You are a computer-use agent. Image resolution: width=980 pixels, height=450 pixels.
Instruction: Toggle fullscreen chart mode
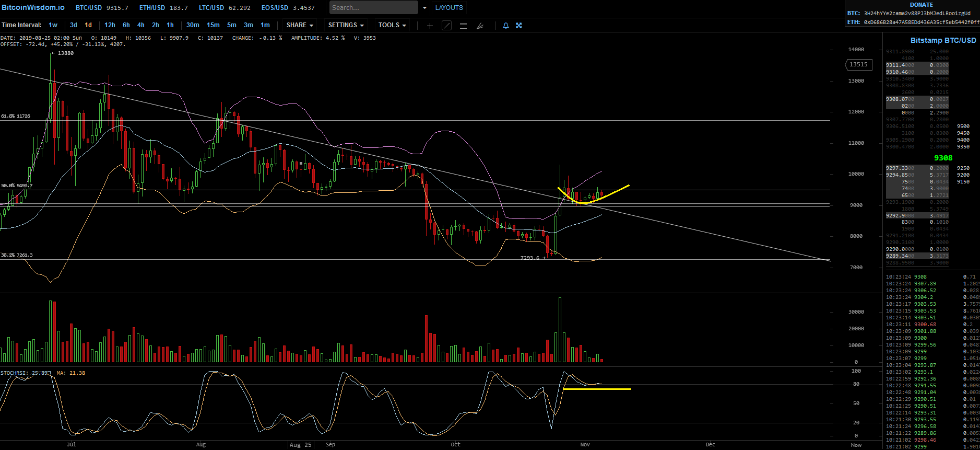pos(519,26)
